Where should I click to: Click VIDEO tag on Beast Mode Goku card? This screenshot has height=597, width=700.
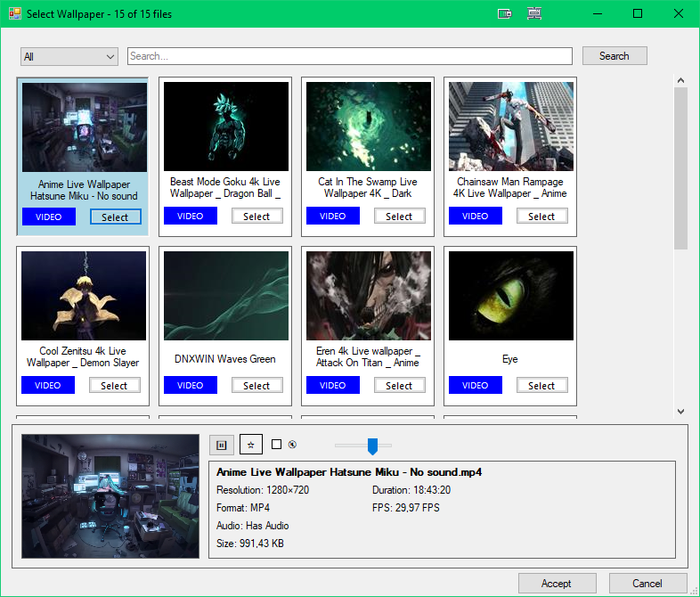(x=191, y=216)
